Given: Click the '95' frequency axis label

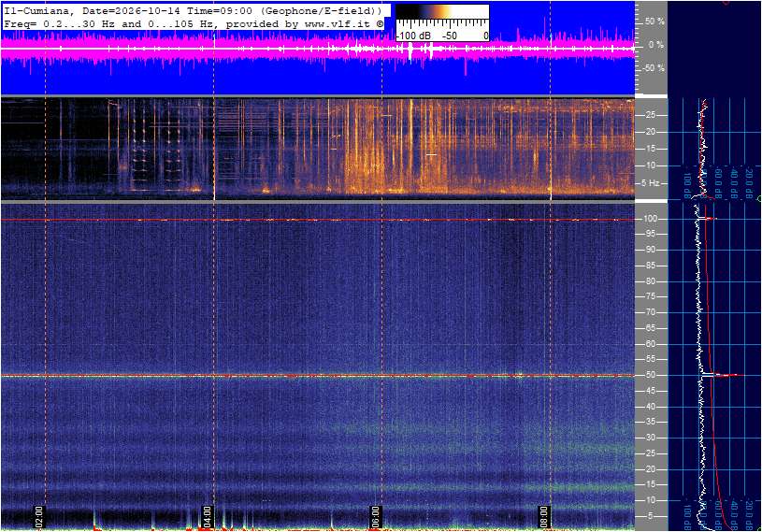Looking at the screenshot, I should pos(650,234).
